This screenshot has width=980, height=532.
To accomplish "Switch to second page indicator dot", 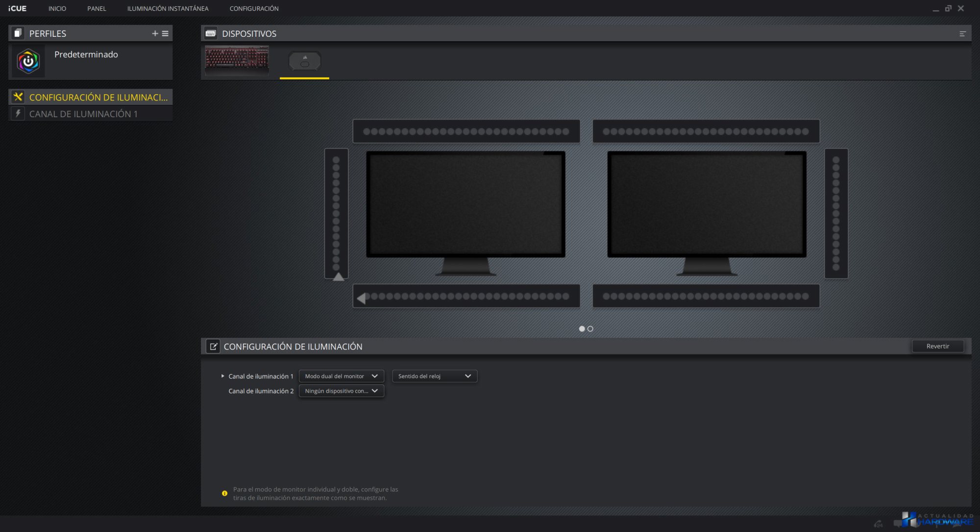I will [x=590, y=329].
